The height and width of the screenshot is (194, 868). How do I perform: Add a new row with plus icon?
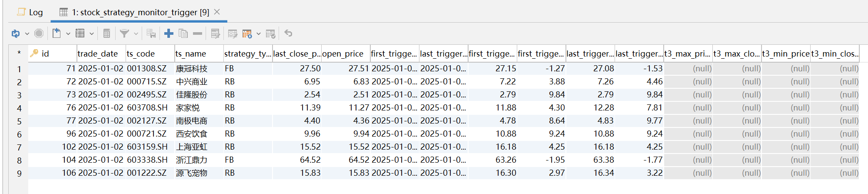pos(169,33)
